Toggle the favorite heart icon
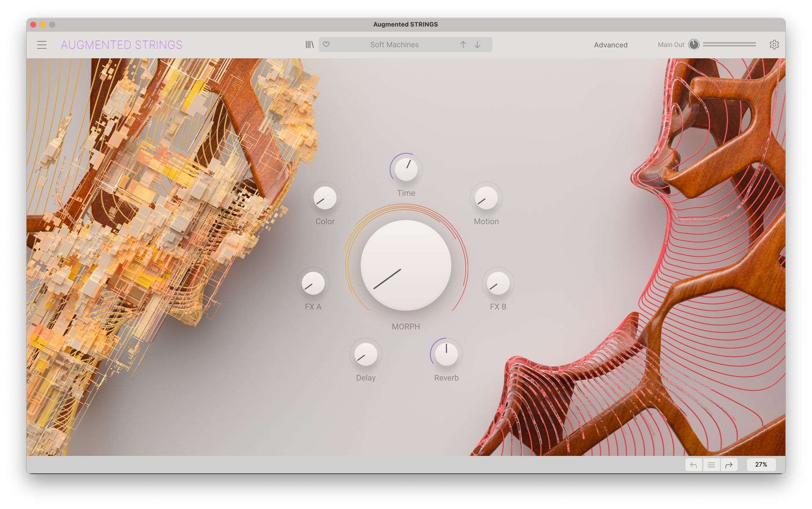The width and height of the screenshot is (812, 509). [x=327, y=44]
